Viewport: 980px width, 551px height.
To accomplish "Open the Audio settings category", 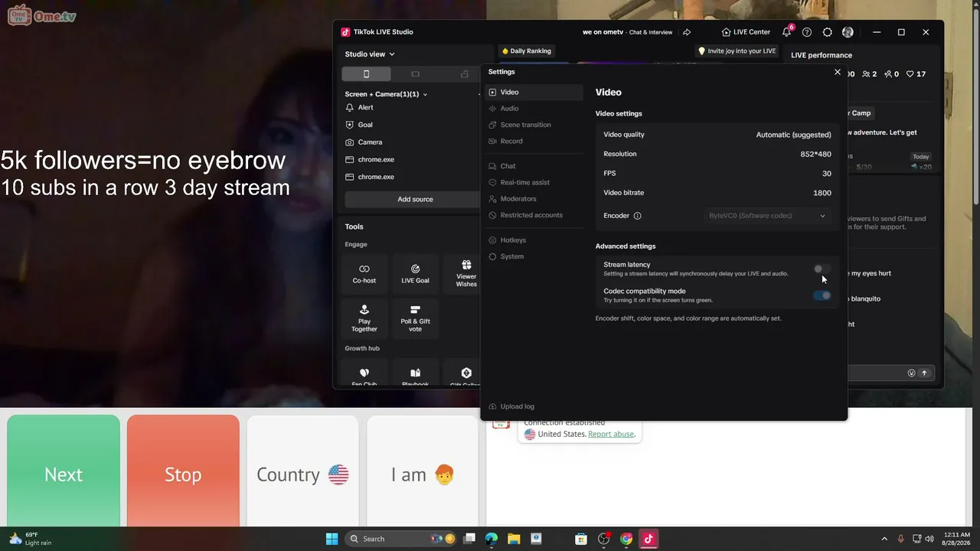I will 535,109.
